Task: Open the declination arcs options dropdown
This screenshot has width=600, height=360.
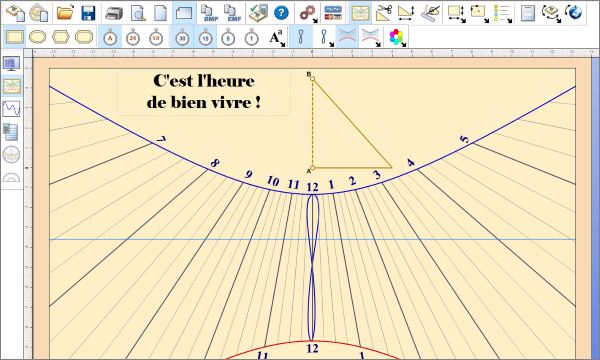Action: pos(371,37)
